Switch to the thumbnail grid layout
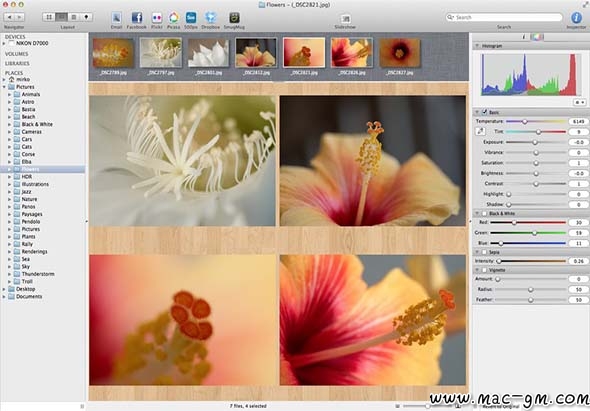Image resolution: width=590 pixels, height=411 pixels. tap(49, 17)
